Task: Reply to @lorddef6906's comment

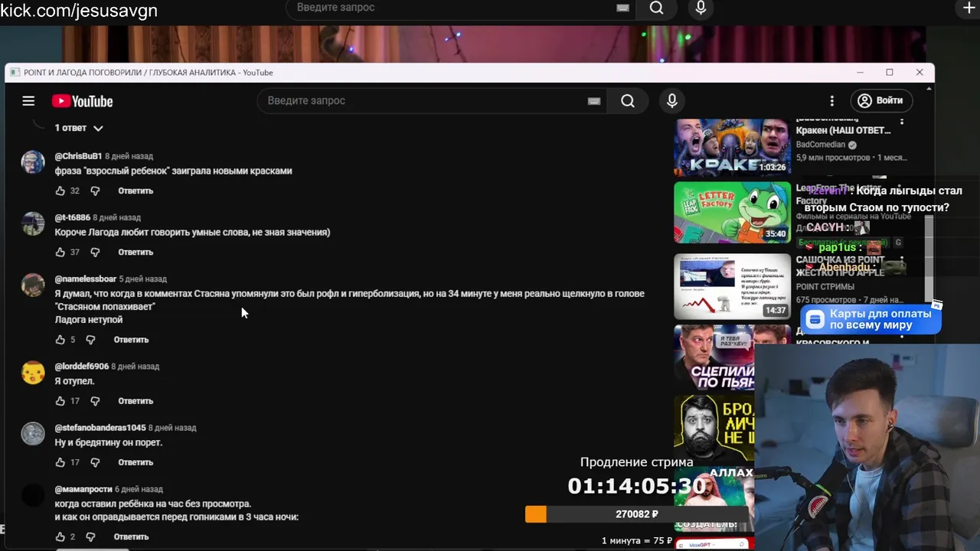Action: (136, 400)
